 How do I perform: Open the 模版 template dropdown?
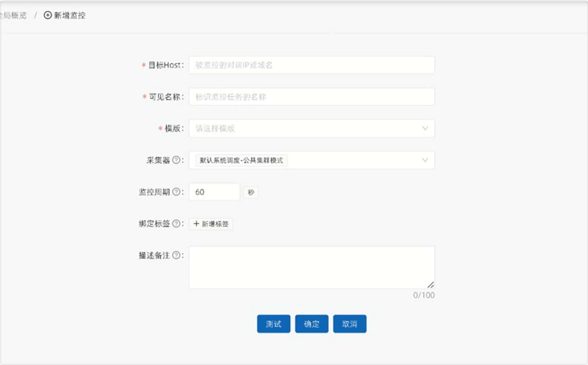310,129
